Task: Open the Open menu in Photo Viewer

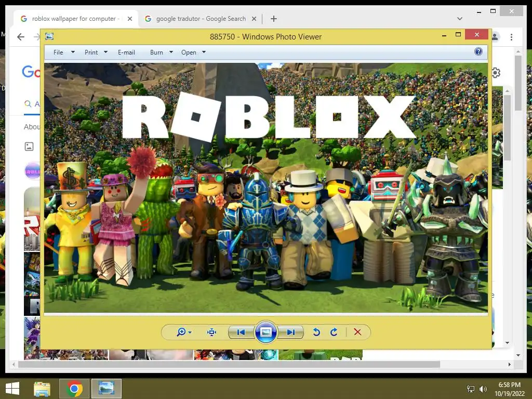Action: pos(189,52)
